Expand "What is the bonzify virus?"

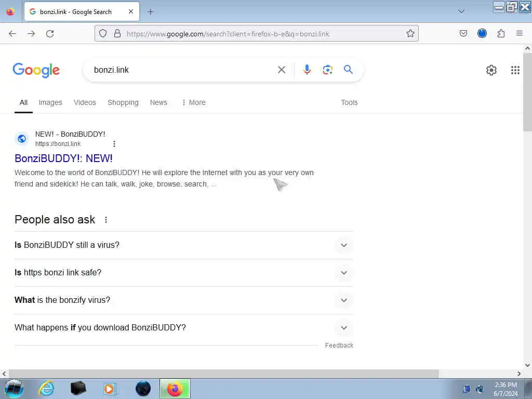pyautogui.click(x=184, y=300)
